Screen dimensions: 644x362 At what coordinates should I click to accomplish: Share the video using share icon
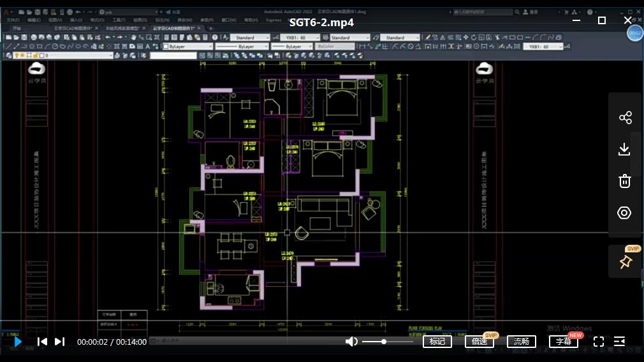pyautogui.click(x=625, y=118)
